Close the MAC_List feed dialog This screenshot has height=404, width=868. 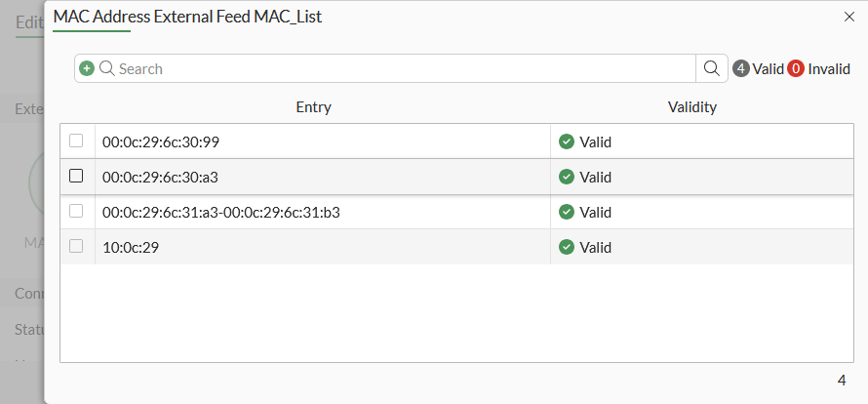click(x=848, y=17)
